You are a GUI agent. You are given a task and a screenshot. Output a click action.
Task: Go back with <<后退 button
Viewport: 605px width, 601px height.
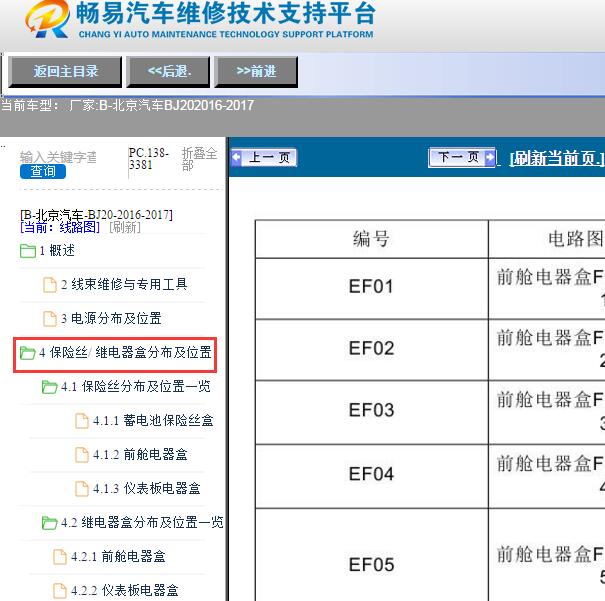(169, 71)
